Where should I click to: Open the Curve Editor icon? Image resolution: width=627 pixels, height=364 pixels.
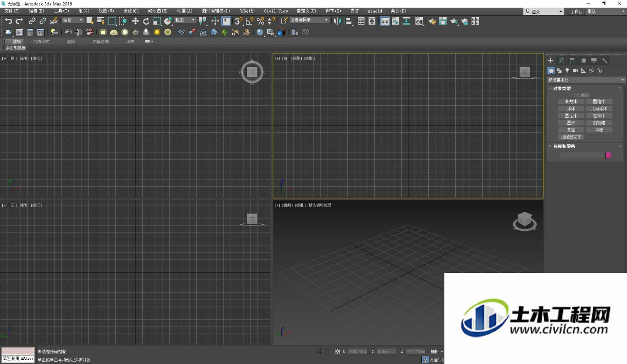pos(395,21)
